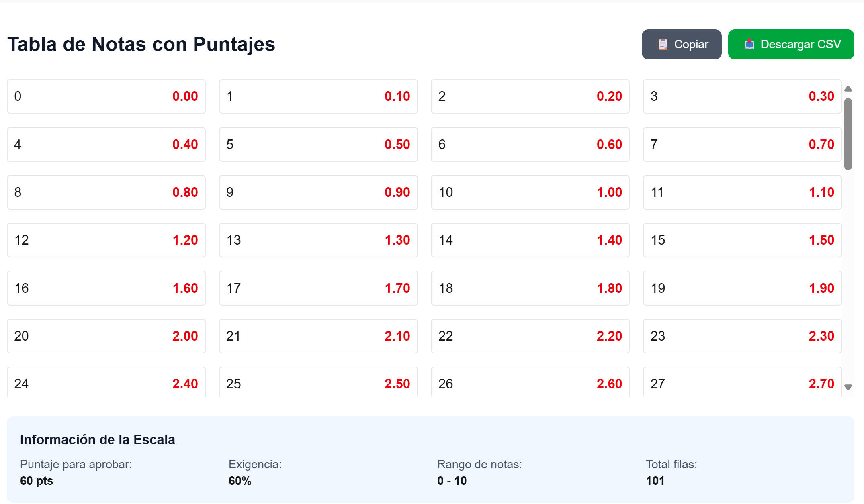Select the cell showing grade 1.50

coord(742,240)
